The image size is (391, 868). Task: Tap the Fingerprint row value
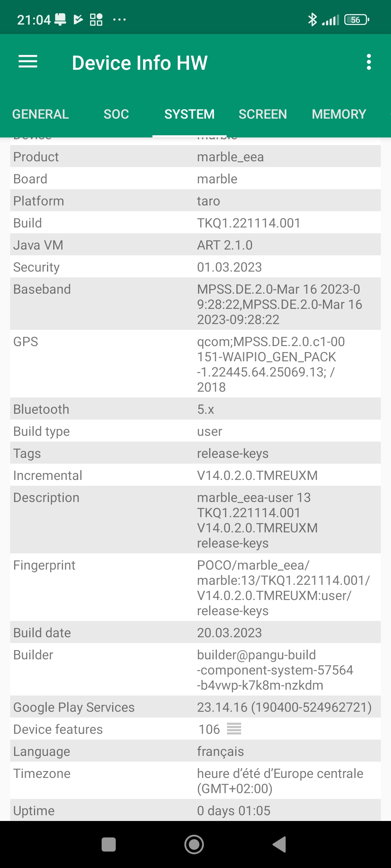pyautogui.click(x=283, y=588)
